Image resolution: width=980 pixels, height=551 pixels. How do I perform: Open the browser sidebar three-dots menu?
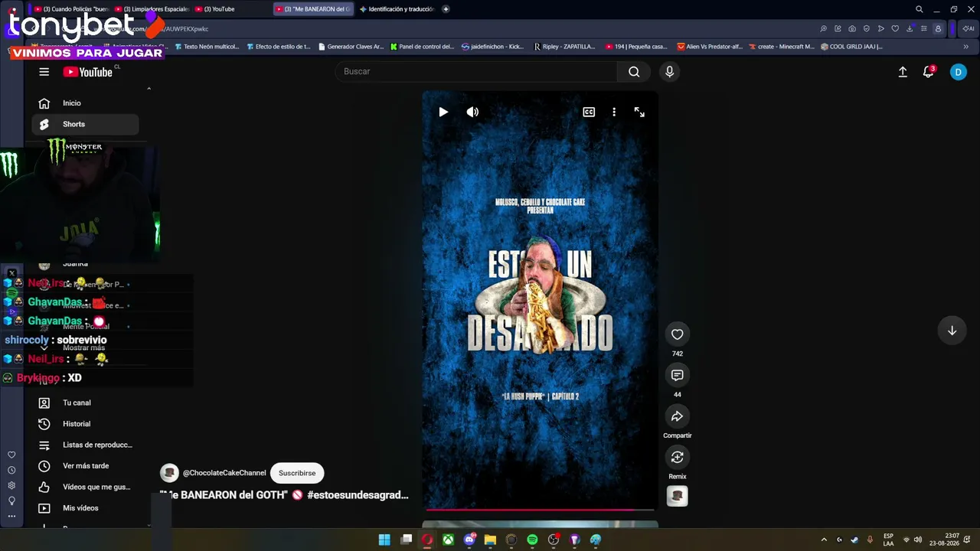(x=11, y=517)
